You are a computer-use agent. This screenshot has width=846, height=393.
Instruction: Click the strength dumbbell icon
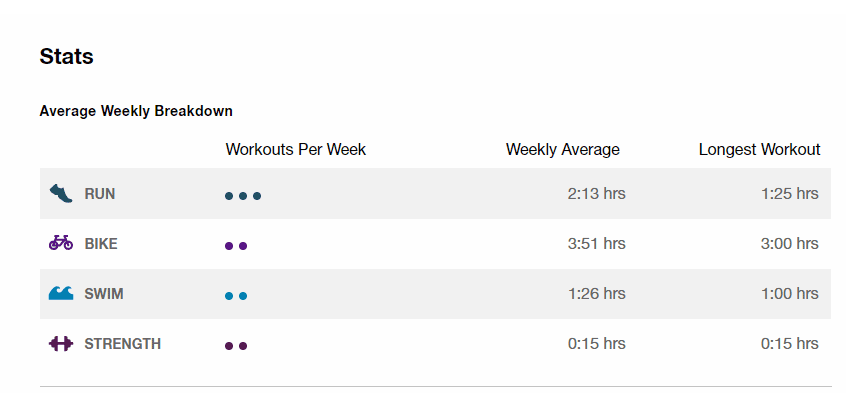pos(61,343)
